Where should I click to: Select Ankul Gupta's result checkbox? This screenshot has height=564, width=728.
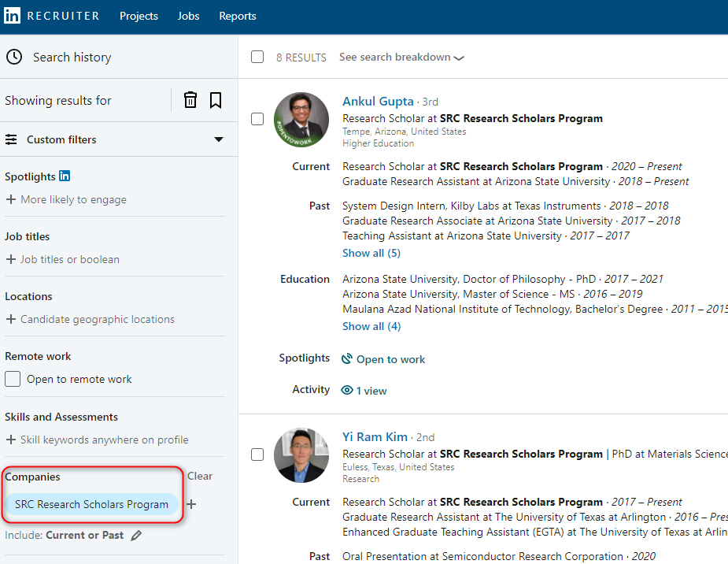point(257,119)
